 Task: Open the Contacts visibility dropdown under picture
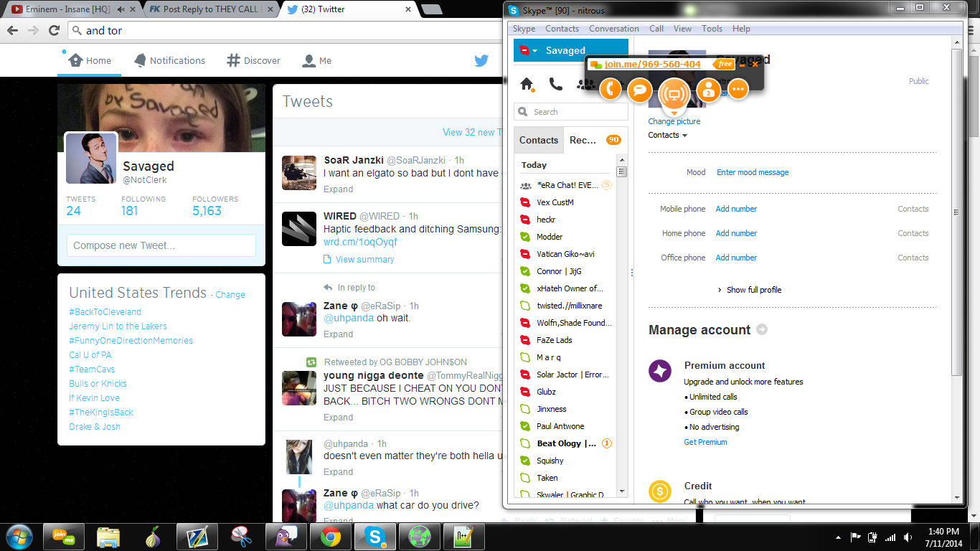(667, 135)
